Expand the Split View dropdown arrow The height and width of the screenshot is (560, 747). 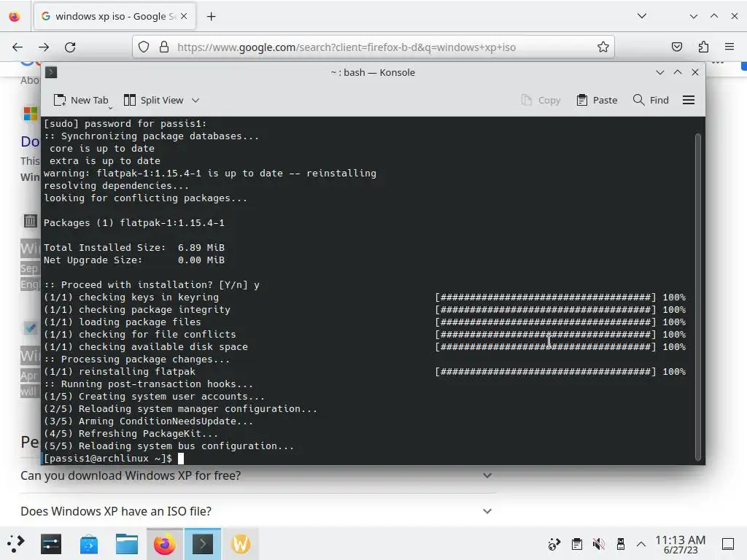pos(196,100)
